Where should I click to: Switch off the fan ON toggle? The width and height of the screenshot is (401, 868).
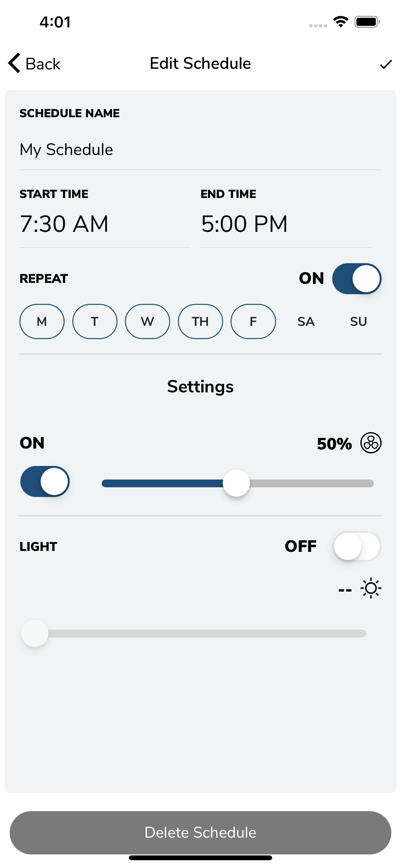coord(45,481)
